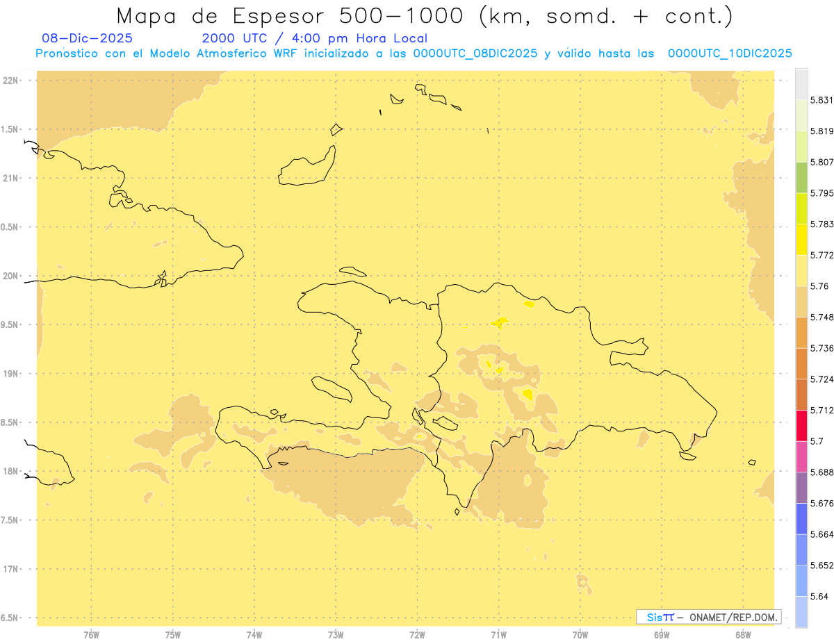Click the '5.795' legend value
Screen dimensions: 834x644
click(x=822, y=193)
